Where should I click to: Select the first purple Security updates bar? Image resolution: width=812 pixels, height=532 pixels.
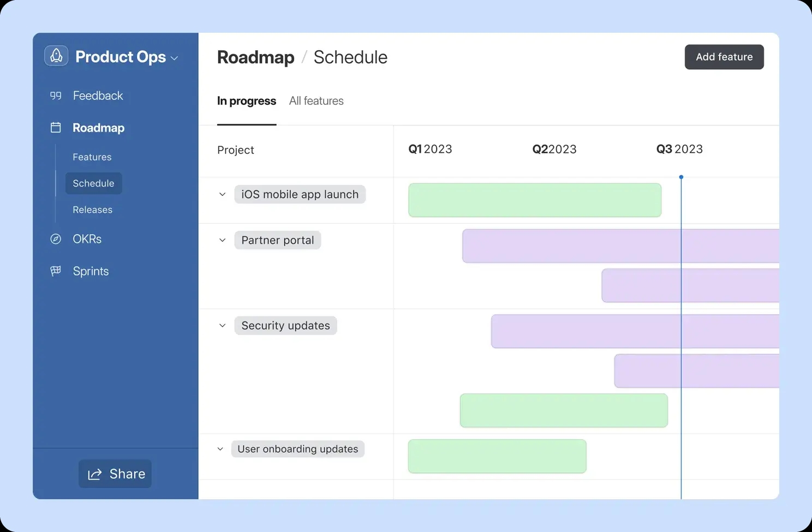635,331
